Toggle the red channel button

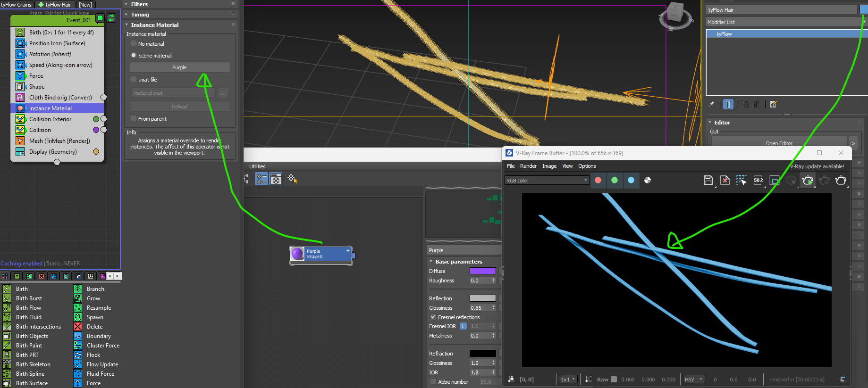pos(598,180)
